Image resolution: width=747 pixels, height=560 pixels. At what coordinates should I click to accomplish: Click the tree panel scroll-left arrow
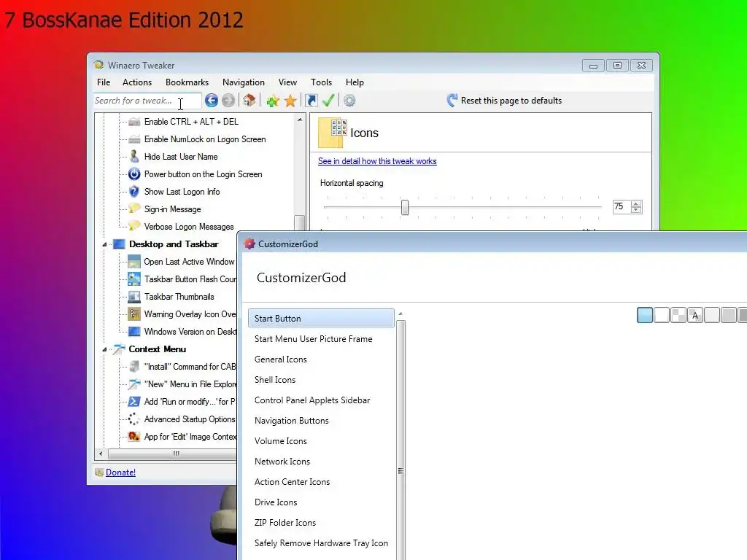click(x=100, y=454)
